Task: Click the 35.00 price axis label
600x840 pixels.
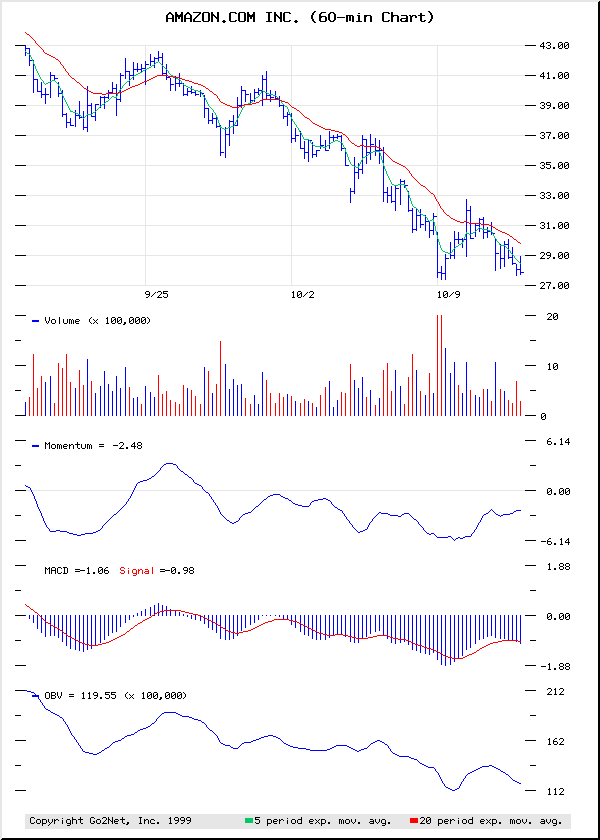Action: (x=554, y=166)
